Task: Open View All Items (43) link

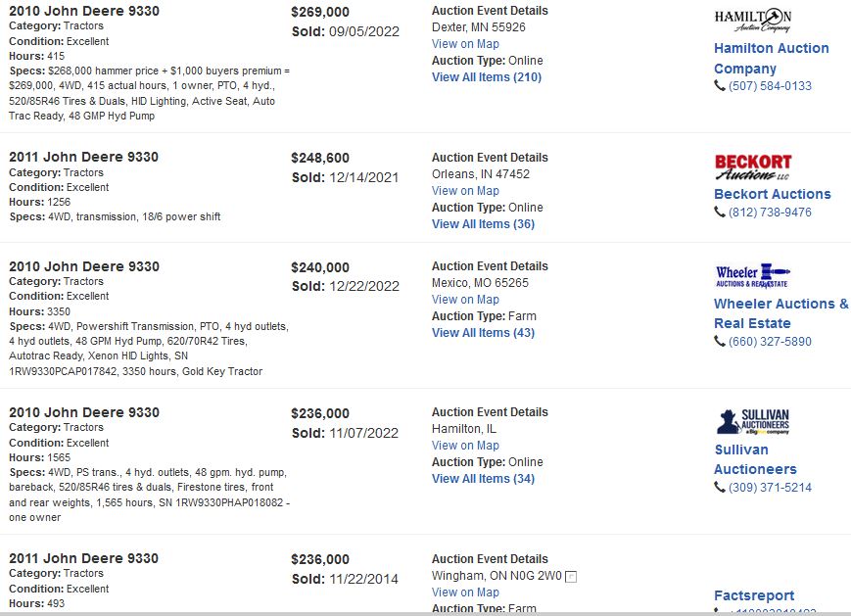Action: [x=483, y=332]
